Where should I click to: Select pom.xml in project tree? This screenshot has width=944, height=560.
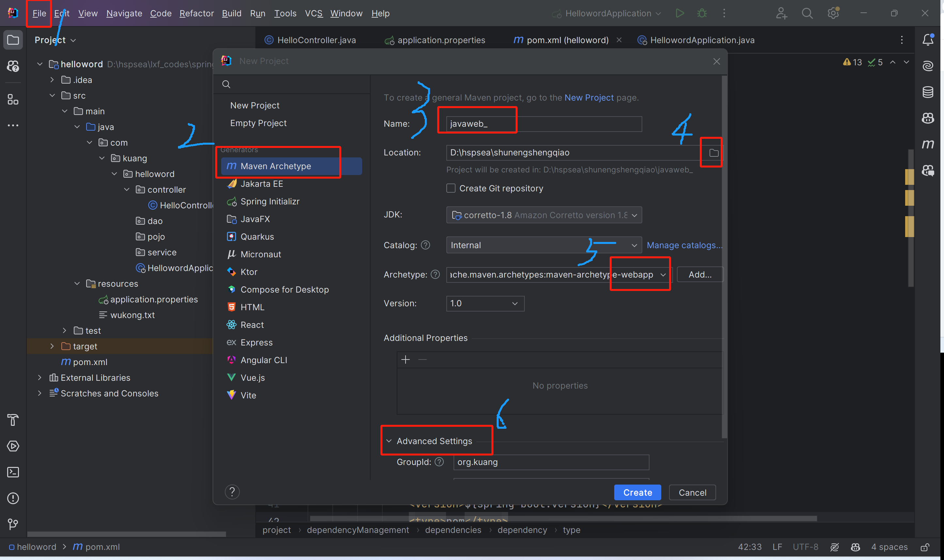tap(84, 362)
